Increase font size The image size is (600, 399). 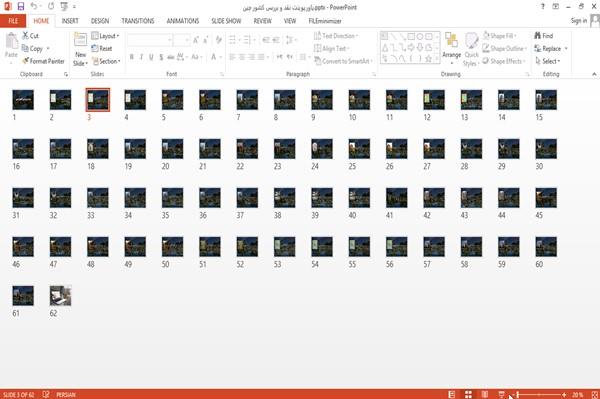[196, 39]
